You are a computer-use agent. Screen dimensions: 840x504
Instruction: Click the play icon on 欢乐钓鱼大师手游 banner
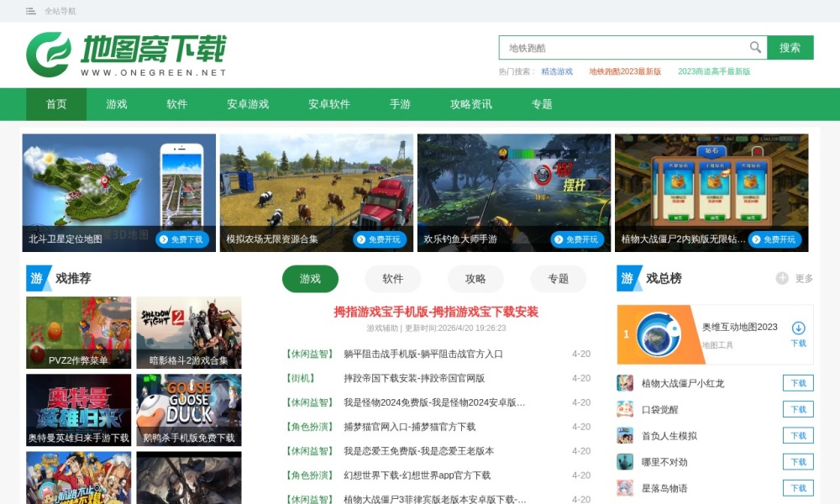tap(559, 239)
